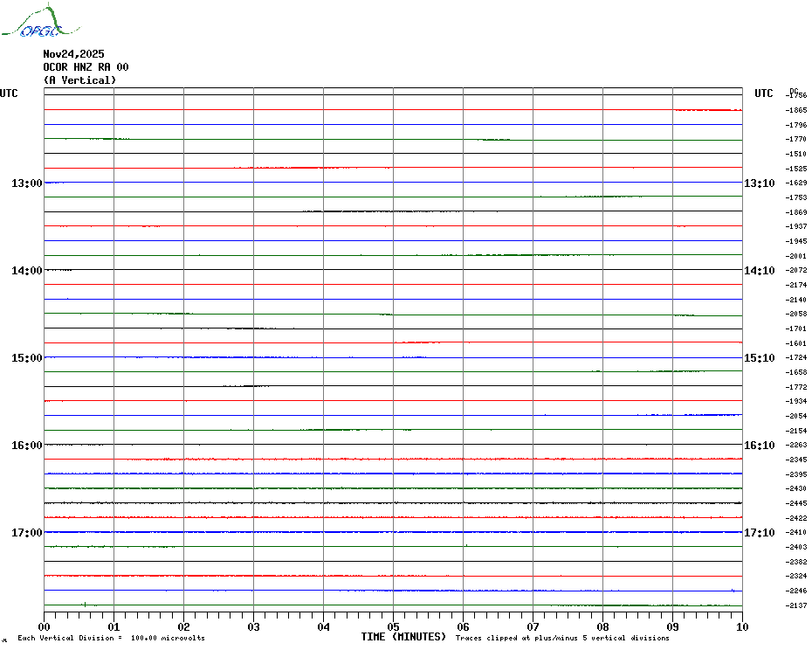Select the 16:10 marker on right axis
812x650 pixels.
[x=759, y=446]
